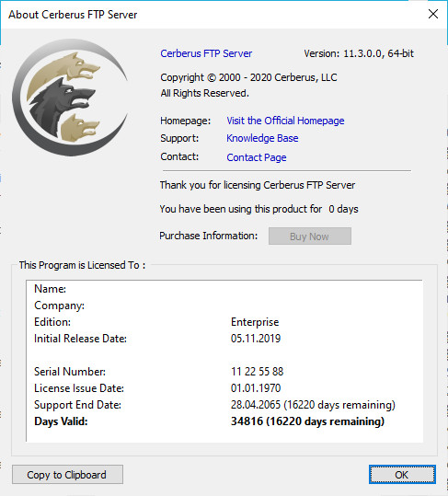Image resolution: width=448 pixels, height=496 pixels.
Task: Click the Homepage: label
Action: click(x=185, y=121)
